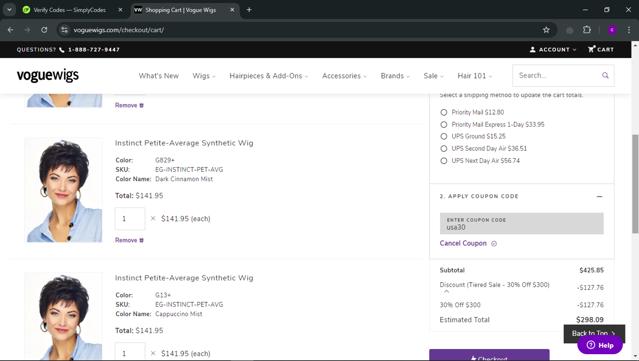Submit search with the magnifier icon

(x=605, y=75)
